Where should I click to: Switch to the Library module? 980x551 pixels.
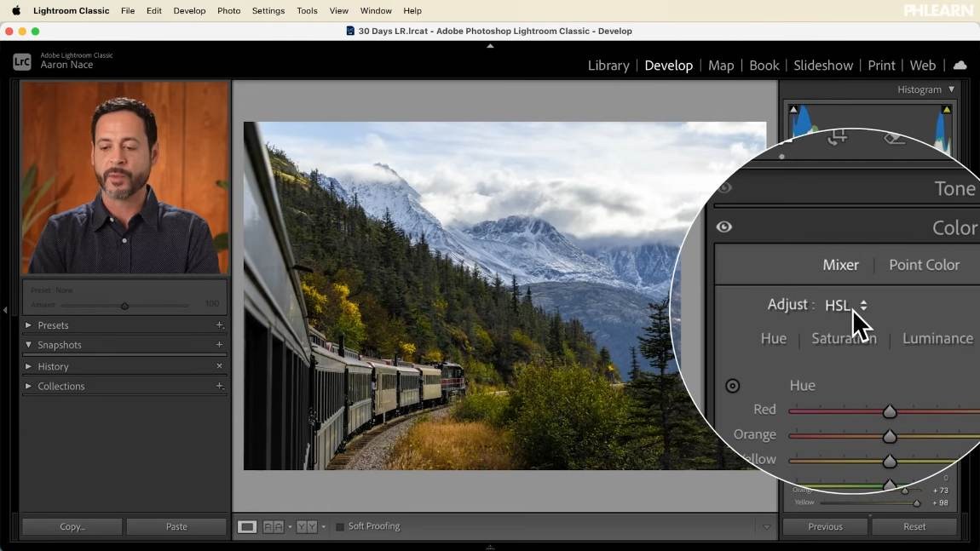(x=608, y=65)
